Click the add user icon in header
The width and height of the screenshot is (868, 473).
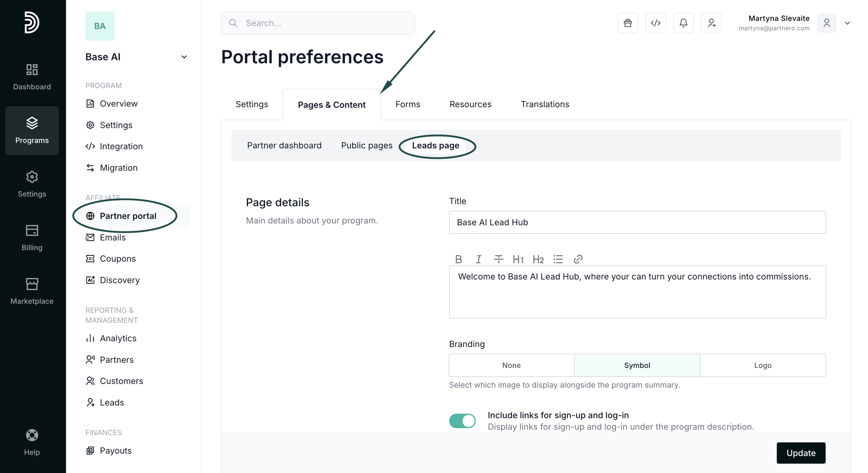[711, 23]
